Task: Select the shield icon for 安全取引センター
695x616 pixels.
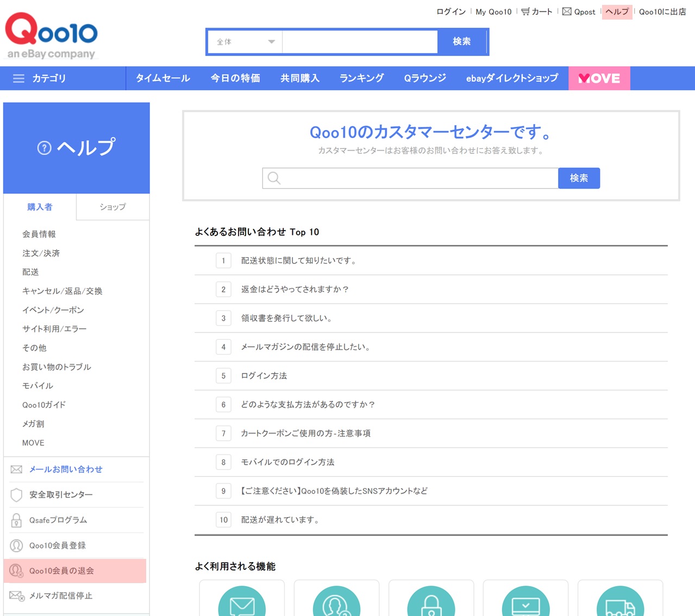Action: click(16, 494)
